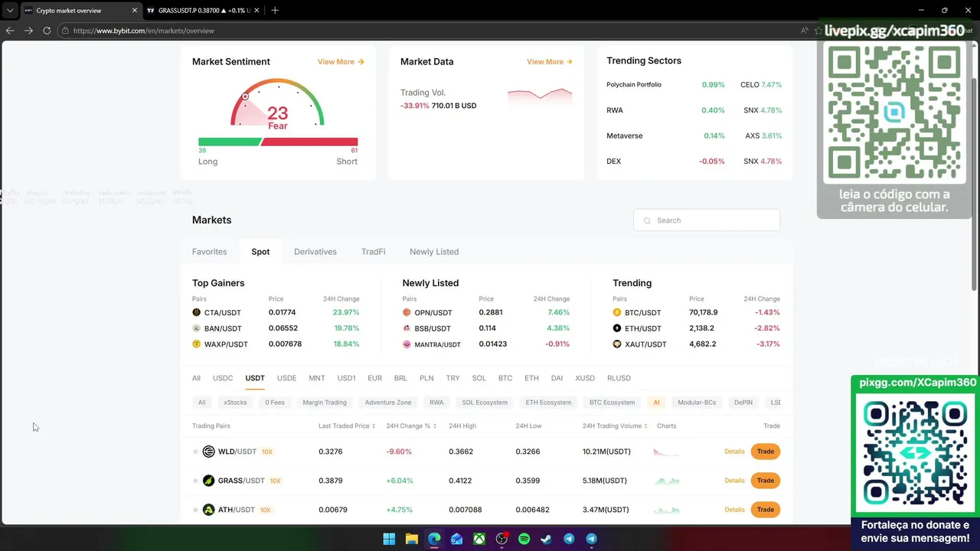Select the EUR quote currency tab
Screen dimensions: 980x551
tap(374, 378)
